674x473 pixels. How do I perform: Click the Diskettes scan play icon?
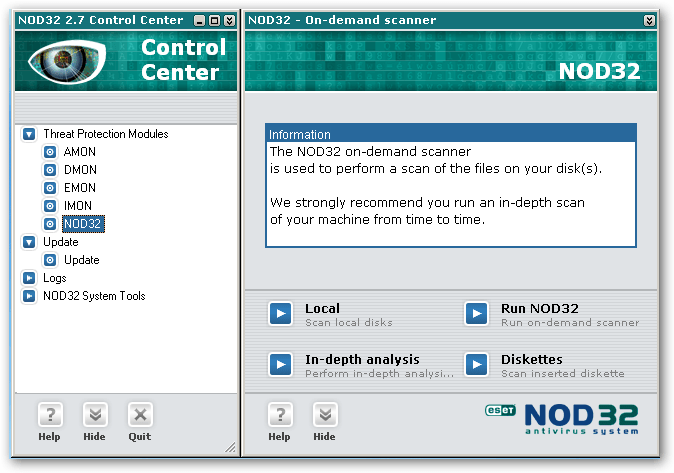pyautogui.click(x=477, y=365)
